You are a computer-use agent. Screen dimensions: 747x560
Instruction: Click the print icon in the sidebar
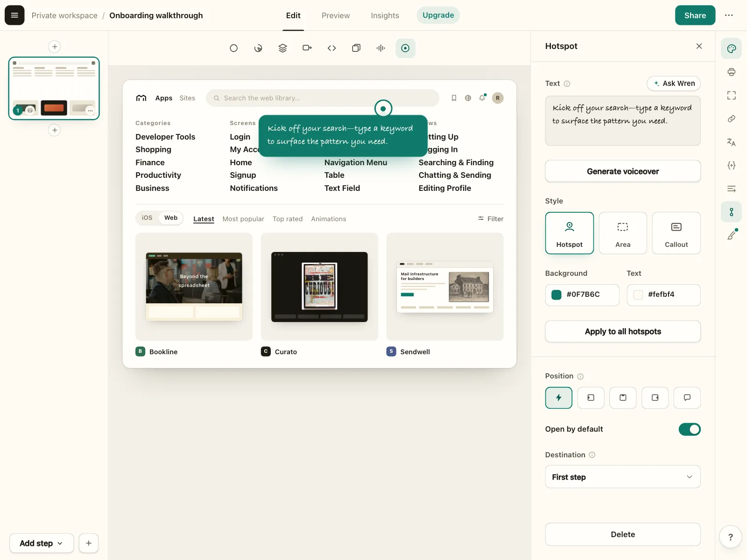click(x=731, y=72)
